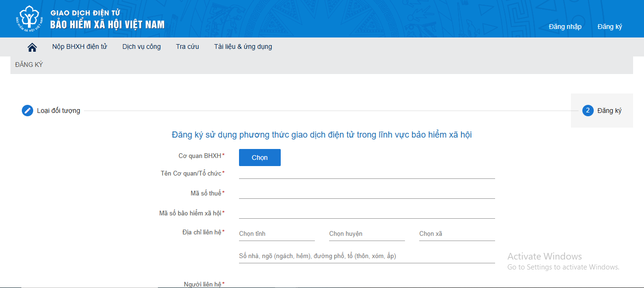
Task: Open Tài liệu & ứng dụng menu
Action: pyautogui.click(x=243, y=46)
